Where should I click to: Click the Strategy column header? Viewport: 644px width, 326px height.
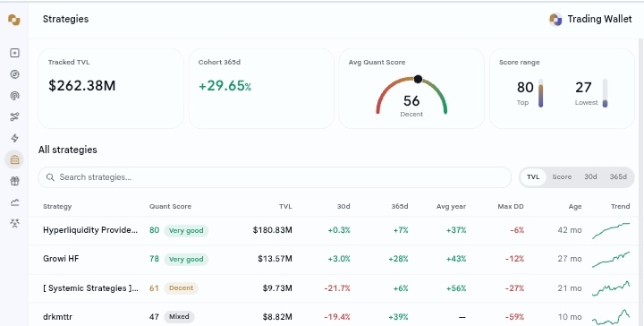(x=57, y=206)
